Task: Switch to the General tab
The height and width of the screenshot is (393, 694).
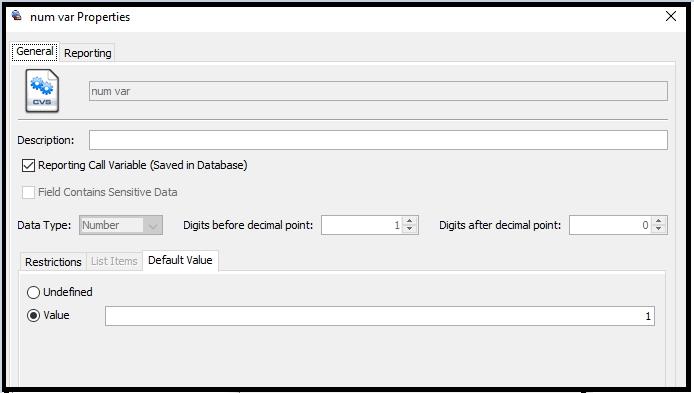Action: point(35,52)
